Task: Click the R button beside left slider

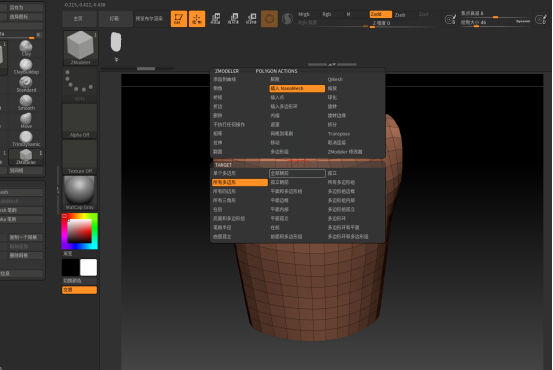Action: click(x=39, y=35)
